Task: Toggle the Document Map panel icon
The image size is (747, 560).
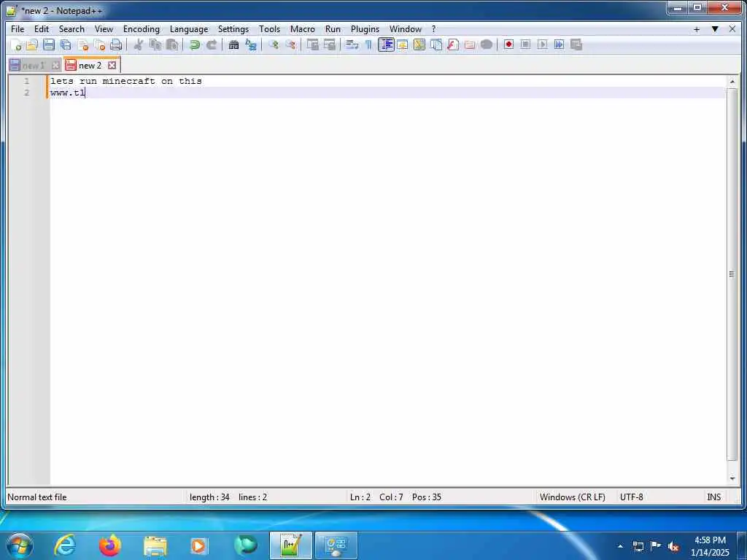Action: [x=419, y=44]
